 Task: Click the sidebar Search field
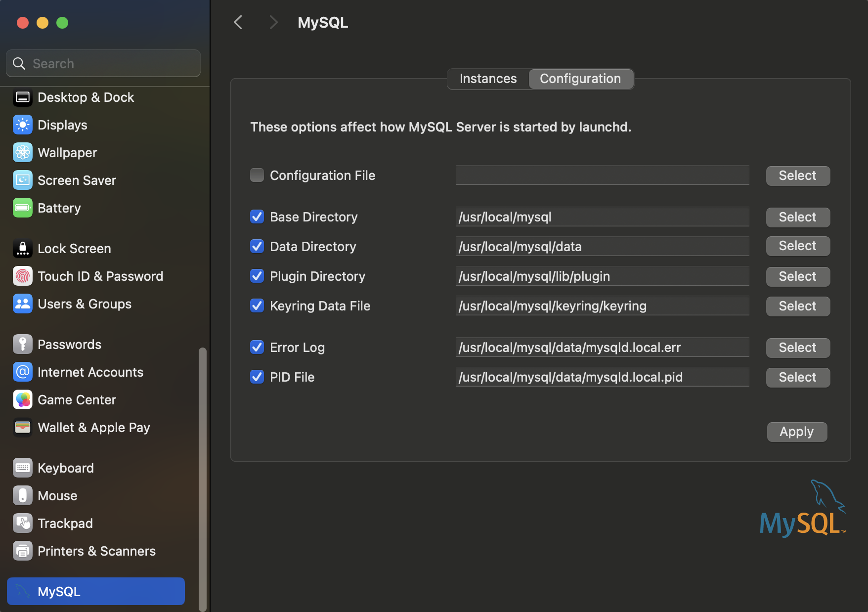103,63
